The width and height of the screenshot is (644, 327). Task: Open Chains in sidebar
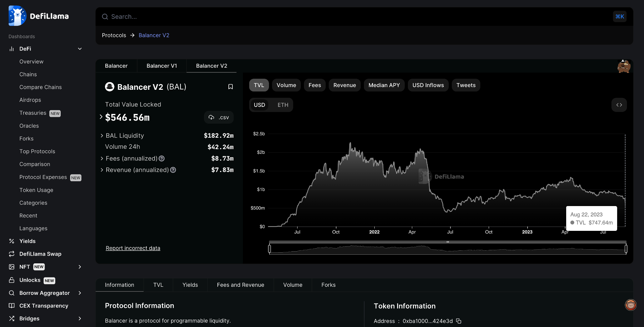(x=28, y=74)
